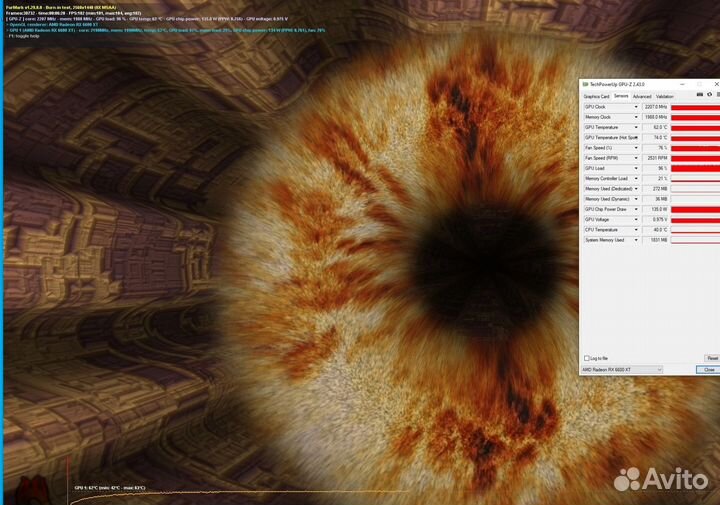This screenshot has width=720, height=505.
Task: Click the FurMark burn-in test title line
Action: (x=61, y=8)
